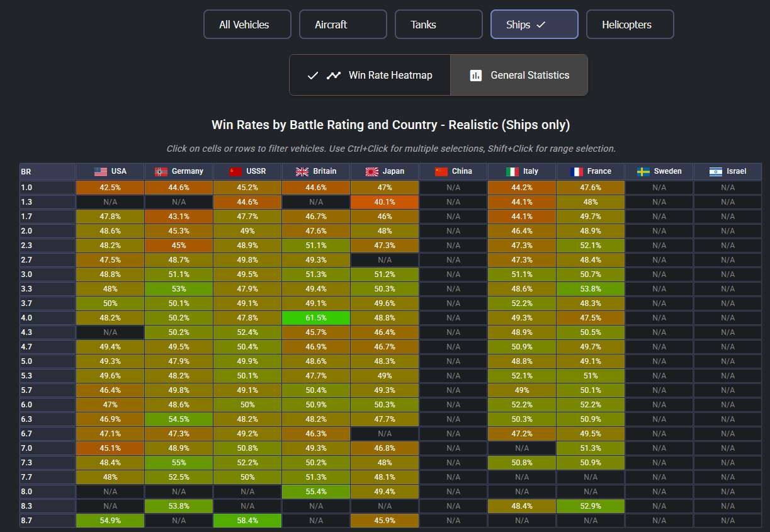Click the Sweden flag icon in the header
The image size is (770, 532).
pyautogui.click(x=643, y=171)
